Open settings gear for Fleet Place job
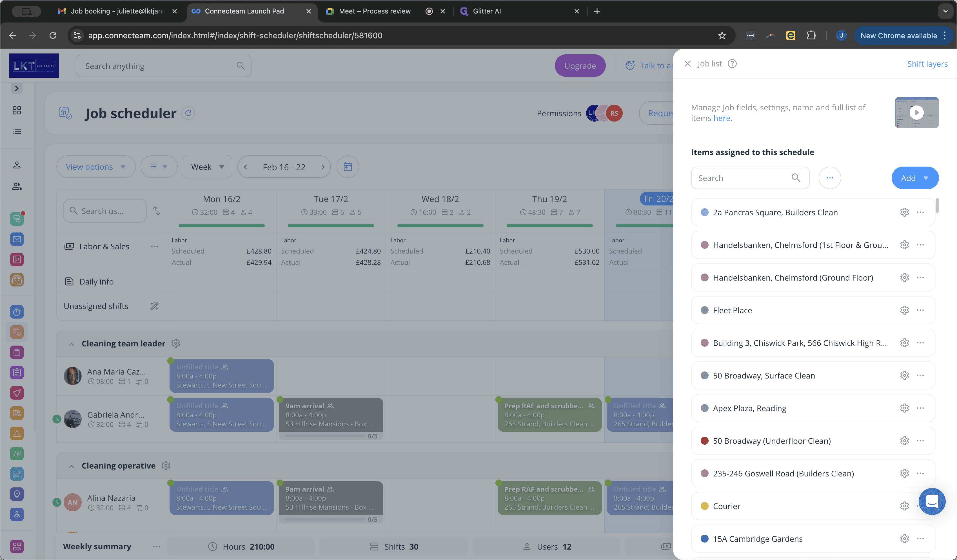The image size is (957, 560). click(x=904, y=310)
